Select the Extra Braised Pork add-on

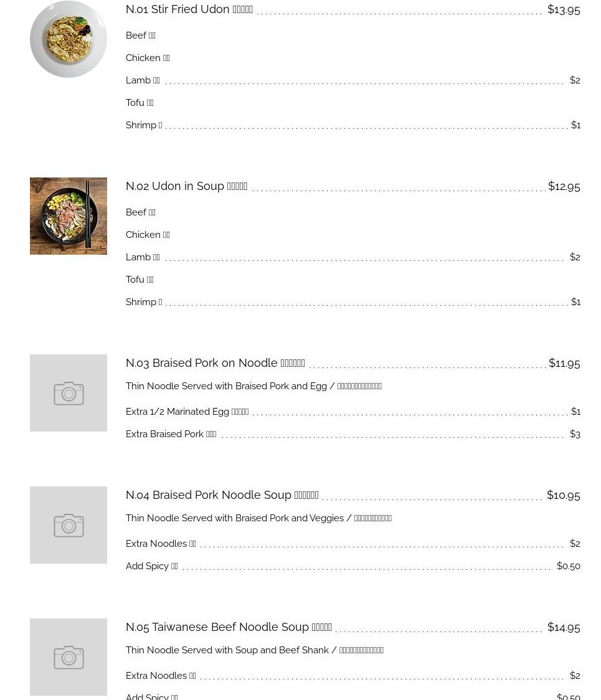(171, 434)
